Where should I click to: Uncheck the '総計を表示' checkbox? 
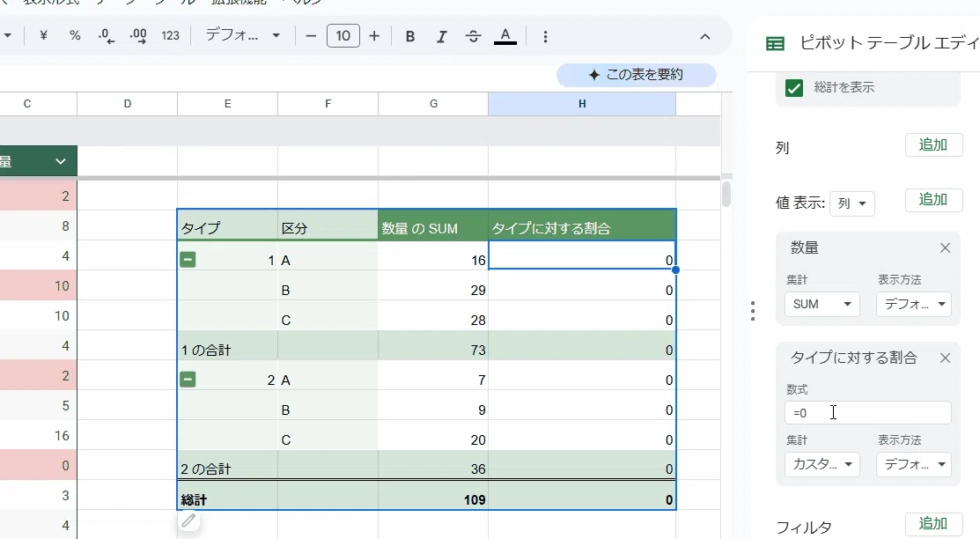point(793,88)
